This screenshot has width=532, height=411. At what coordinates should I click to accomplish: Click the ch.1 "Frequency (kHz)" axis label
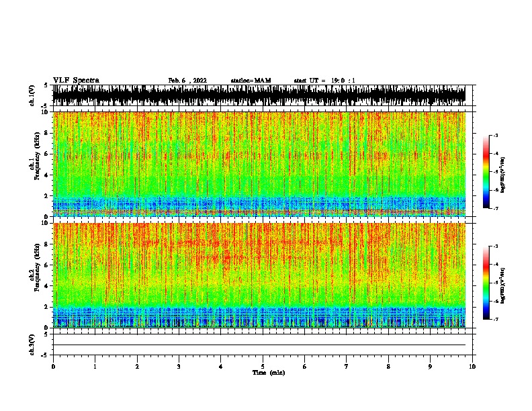[x=37, y=156]
